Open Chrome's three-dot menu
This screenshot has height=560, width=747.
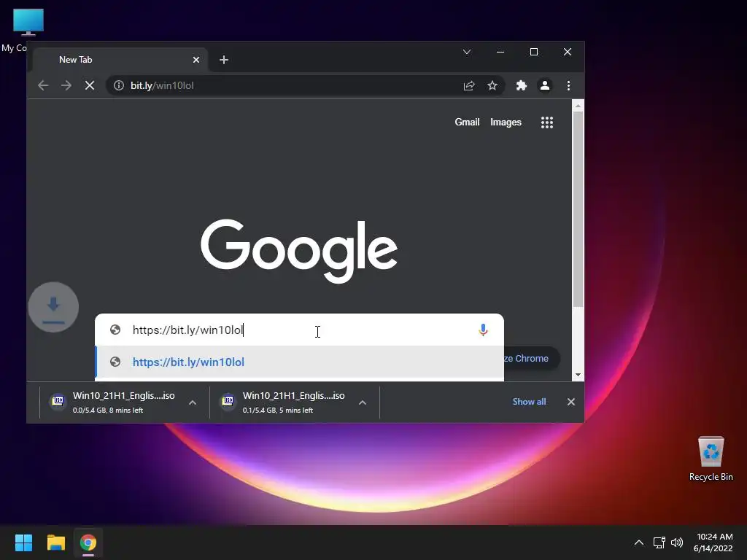pyautogui.click(x=568, y=86)
